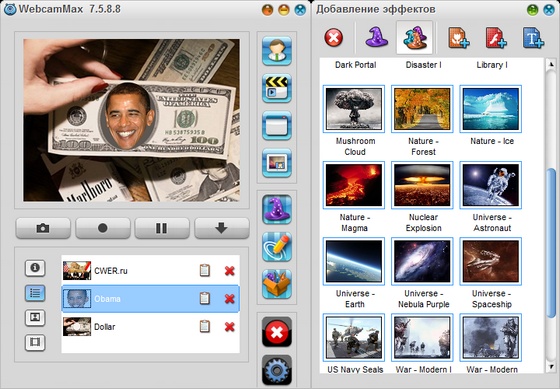Choose the Universe - Astronaut effect thumbnail
Viewport: 560px width, 389px height.
pos(491,185)
